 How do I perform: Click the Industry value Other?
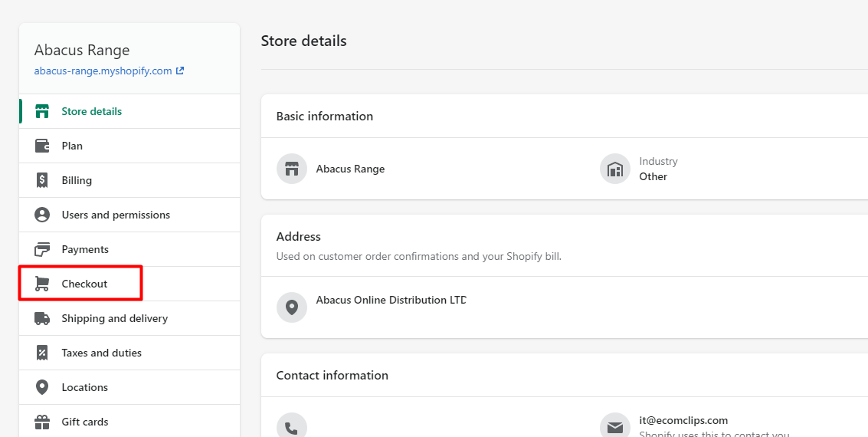point(653,176)
